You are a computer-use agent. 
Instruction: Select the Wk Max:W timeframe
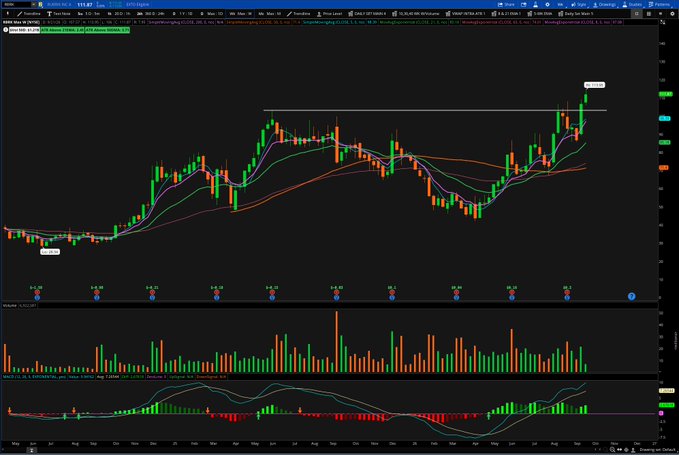click(240, 13)
